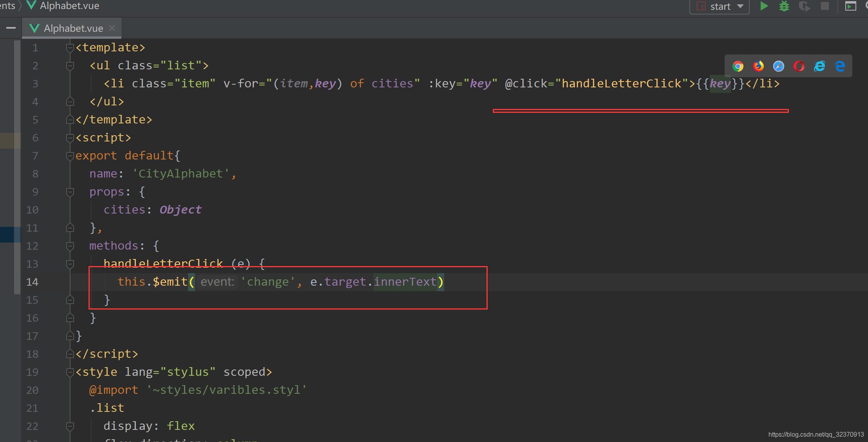Run with coverage icon in toolbar
868x442 pixels.
click(805, 6)
